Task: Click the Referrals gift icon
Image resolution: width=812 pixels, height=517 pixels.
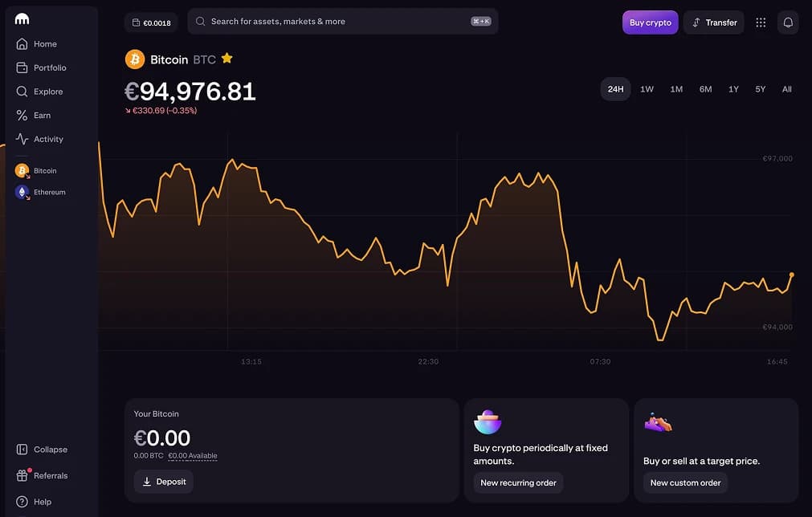Action: [x=22, y=475]
